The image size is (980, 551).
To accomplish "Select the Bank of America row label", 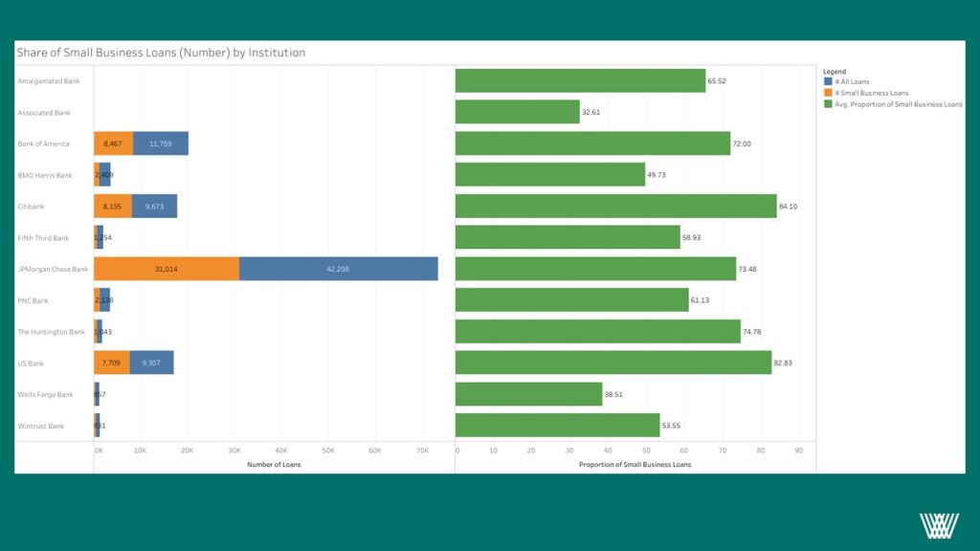I will click(x=43, y=143).
